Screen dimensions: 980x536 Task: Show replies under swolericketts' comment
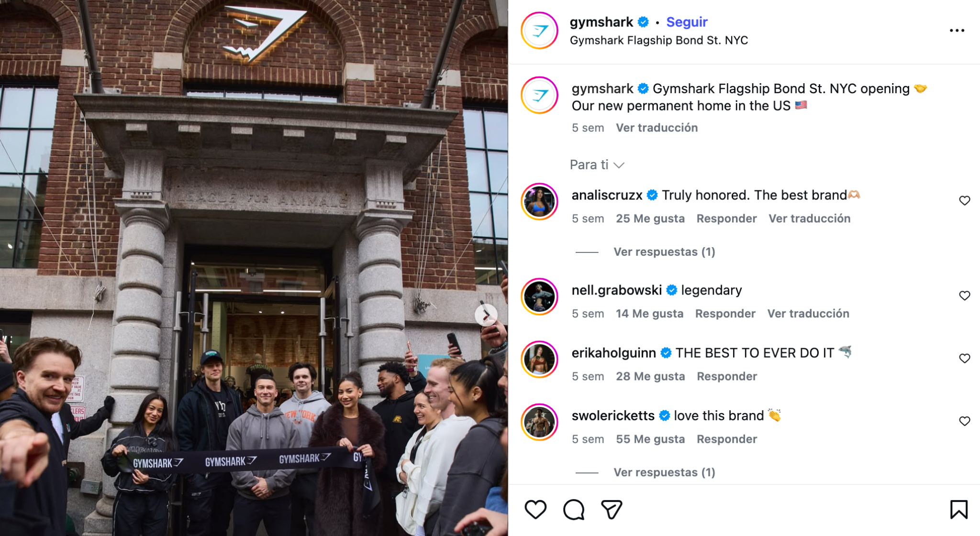tap(664, 472)
